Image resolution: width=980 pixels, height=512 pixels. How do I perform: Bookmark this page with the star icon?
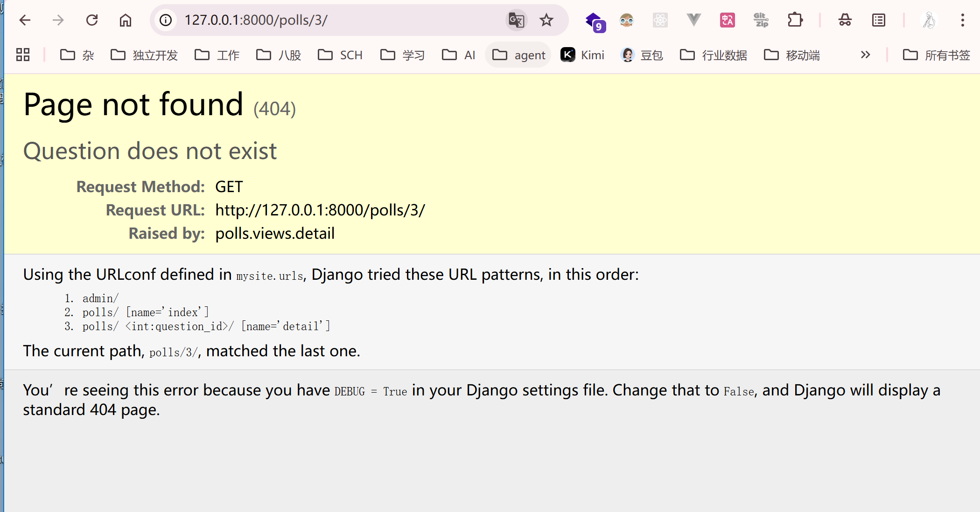pos(546,20)
